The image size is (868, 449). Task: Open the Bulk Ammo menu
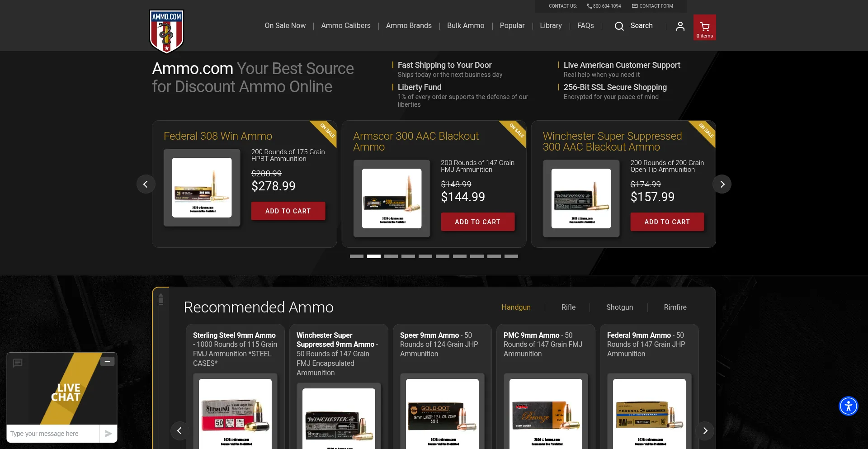point(466,26)
